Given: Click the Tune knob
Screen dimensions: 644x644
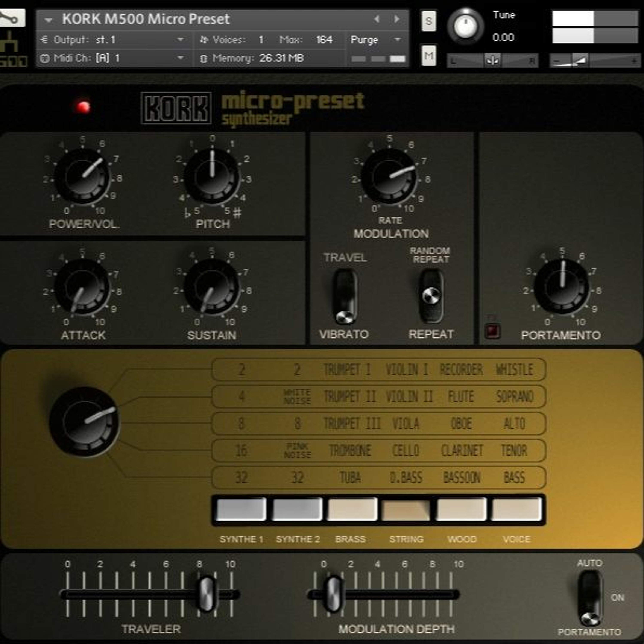Looking at the screenshot, I should pos(465,26).
